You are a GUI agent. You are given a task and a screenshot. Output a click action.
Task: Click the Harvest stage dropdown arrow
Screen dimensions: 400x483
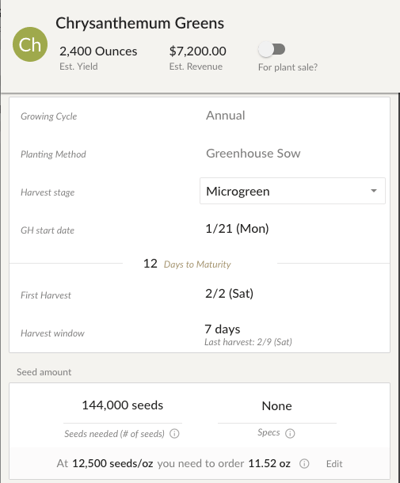[x=374, y=191]
